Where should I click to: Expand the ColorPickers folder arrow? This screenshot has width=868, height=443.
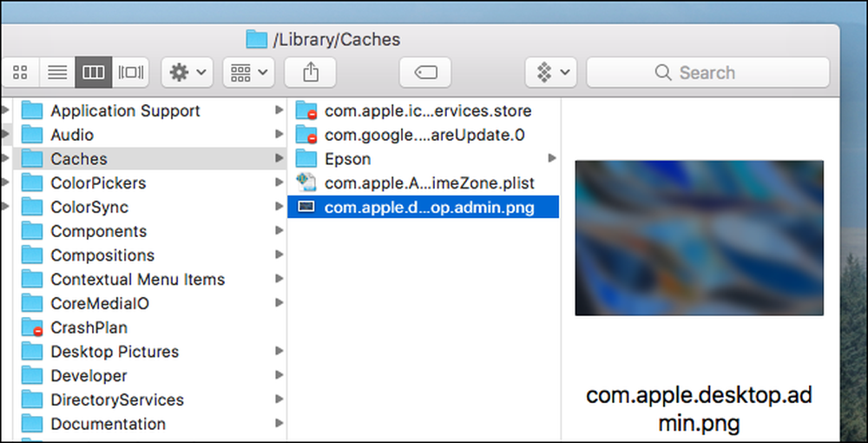[x=279, y=182]
